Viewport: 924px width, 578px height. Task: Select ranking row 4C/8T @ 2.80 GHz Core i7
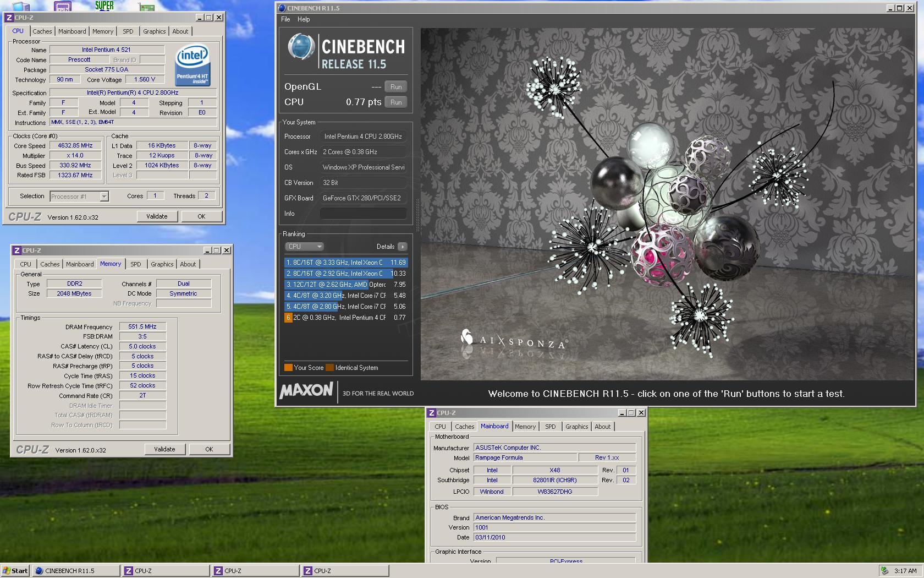tap(346, 307)
